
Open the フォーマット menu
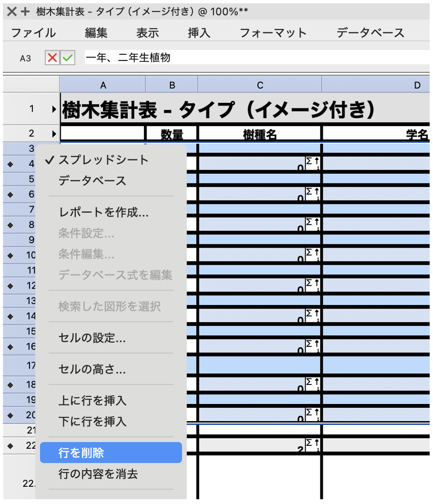(x=273, y=33)
